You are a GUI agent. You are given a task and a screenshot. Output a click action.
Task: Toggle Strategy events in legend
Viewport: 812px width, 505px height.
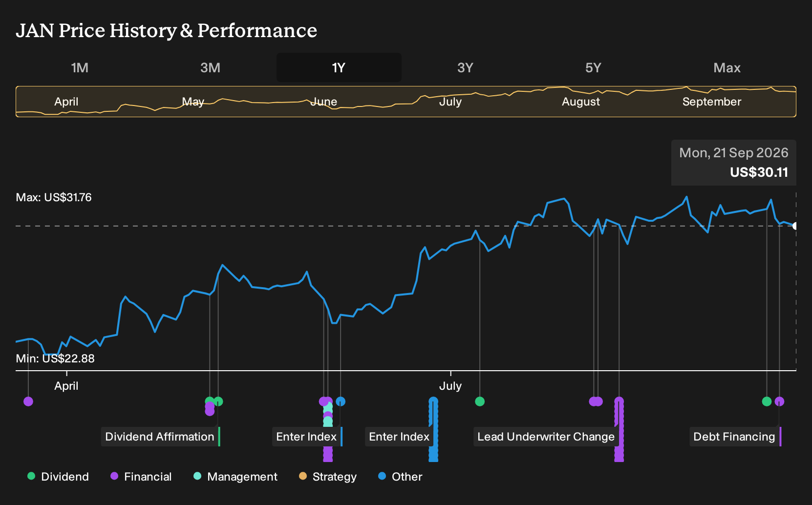click(x=328, y=477)
